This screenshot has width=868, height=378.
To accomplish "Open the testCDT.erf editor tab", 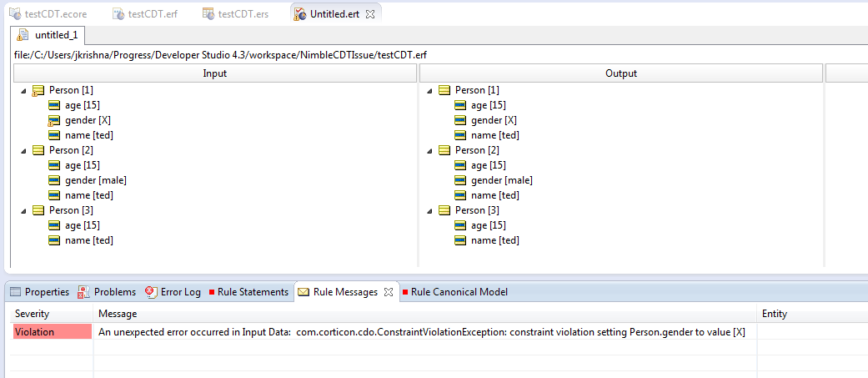I will 144,14.
